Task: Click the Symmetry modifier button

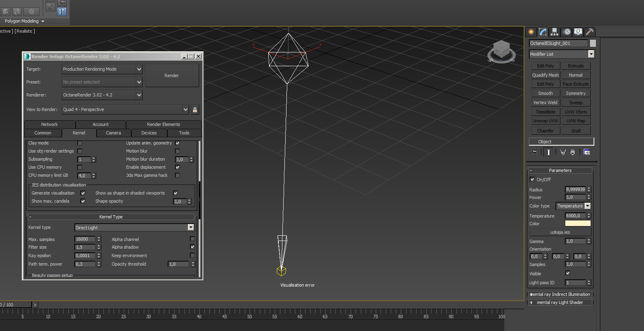Action: click(576, 93)
